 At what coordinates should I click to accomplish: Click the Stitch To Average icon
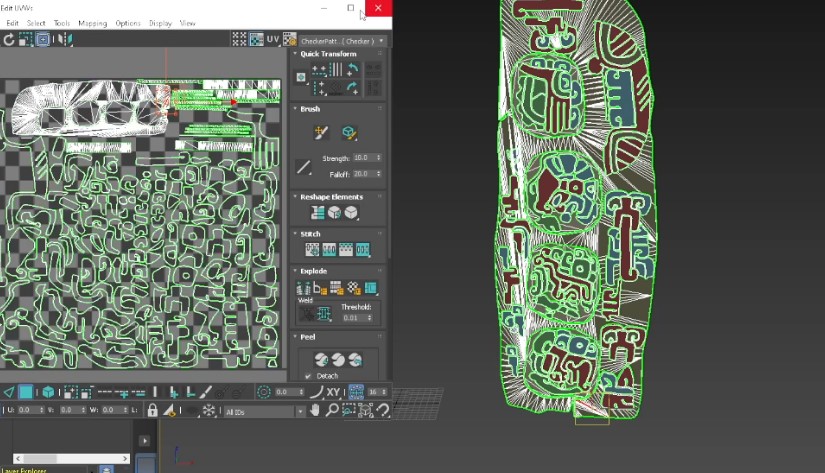[329, 249]
